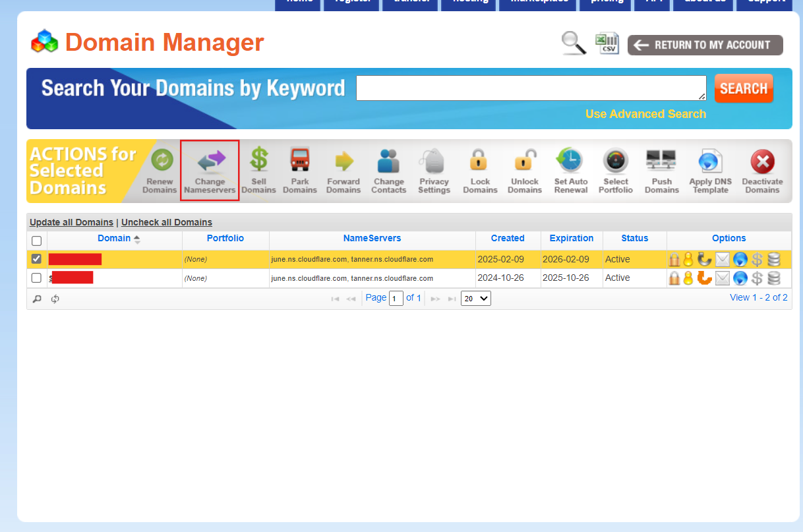803x532 pixels.
Task: Click the Use Advanced Search link
Action: 645,114
